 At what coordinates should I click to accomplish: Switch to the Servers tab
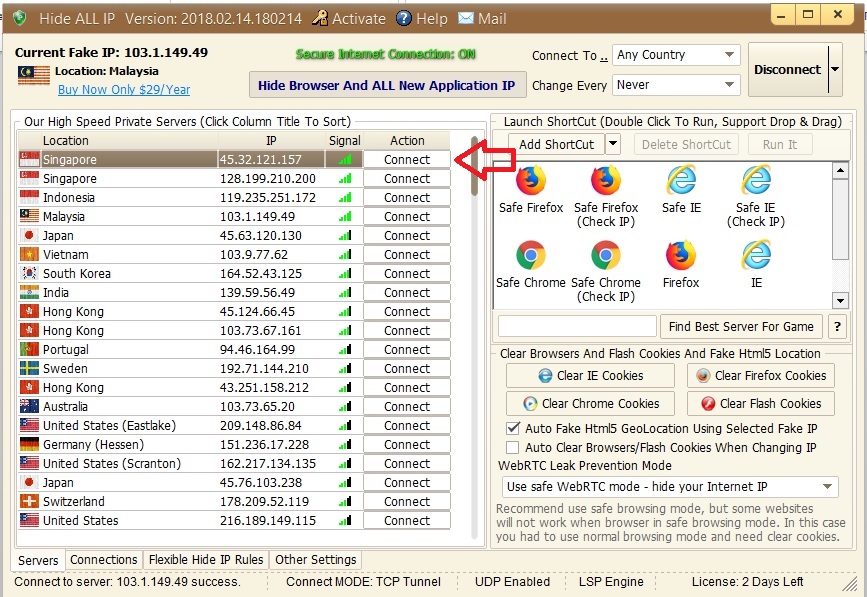tap(38, 560)
